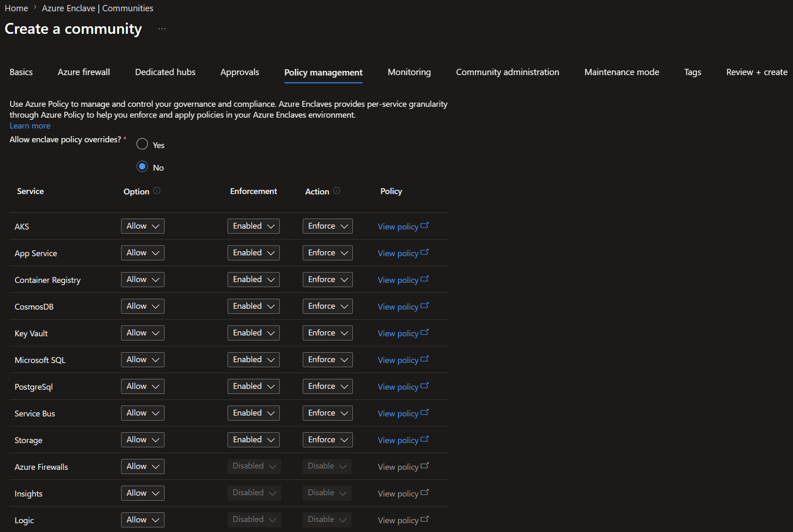
Task: View the AKS policy
Action: coord(403,226)
